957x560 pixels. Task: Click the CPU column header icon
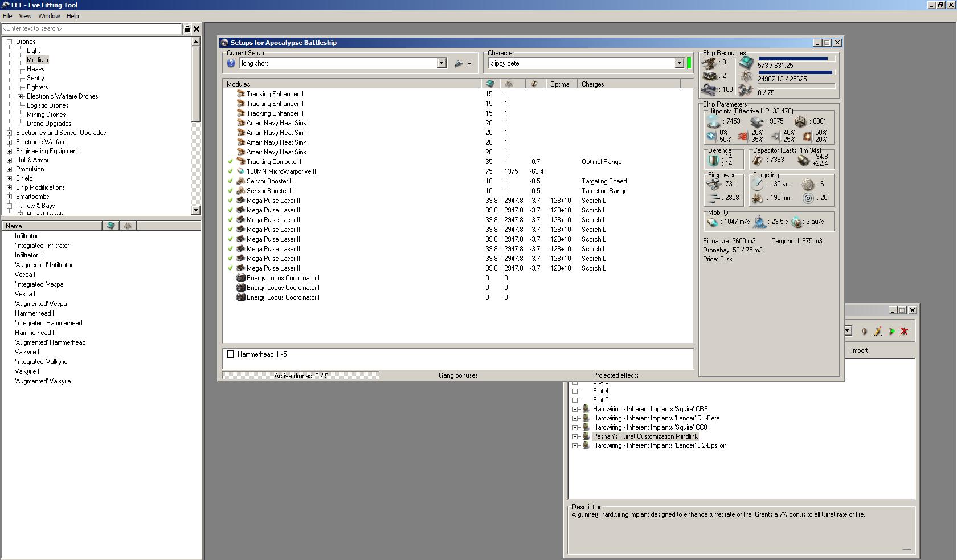490,84
